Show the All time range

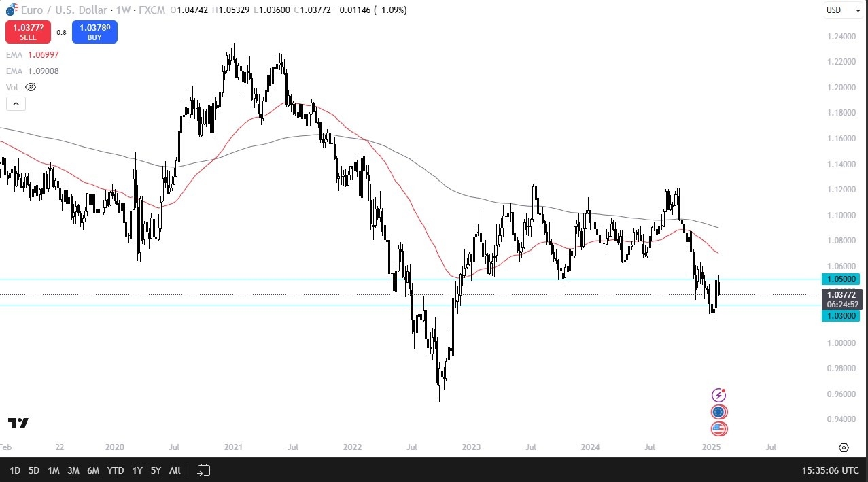[175, 470]
